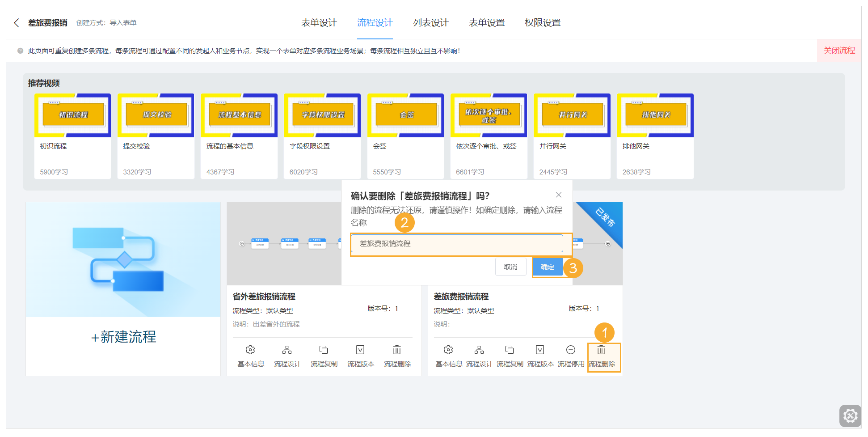Image resolution: width=868 pixels, height=437 pixels.
Task: Switch to the 权限设置 tab
Action: tap(542, 22)
